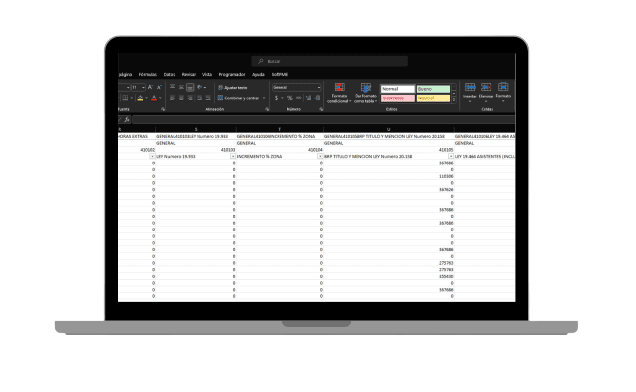The image size is (636, 392).
Task: Click the Insertar cells icon
Action: pos(470,92)
